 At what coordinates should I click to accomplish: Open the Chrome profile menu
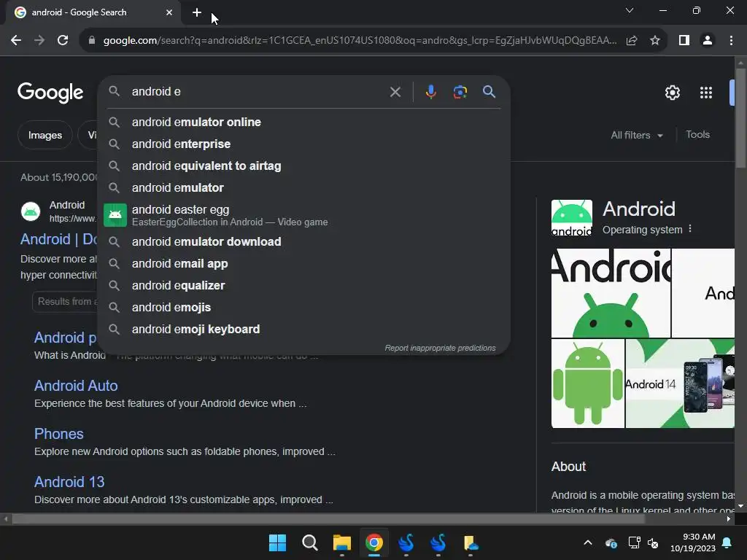pyautogui.click(x=708, y=41)
